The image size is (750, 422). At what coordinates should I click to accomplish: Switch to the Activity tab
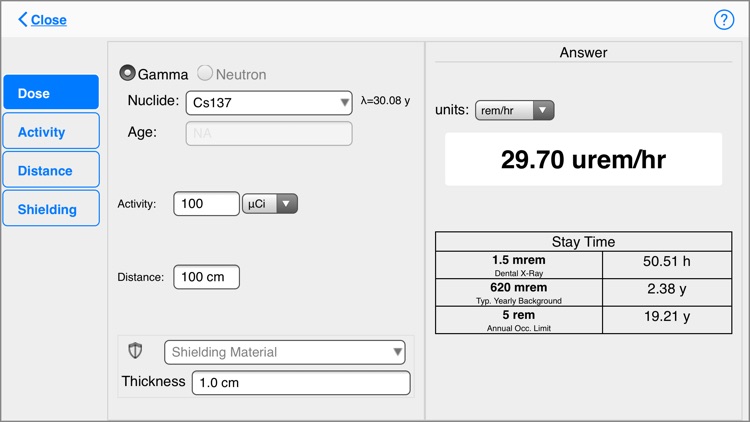pos(51,131)
